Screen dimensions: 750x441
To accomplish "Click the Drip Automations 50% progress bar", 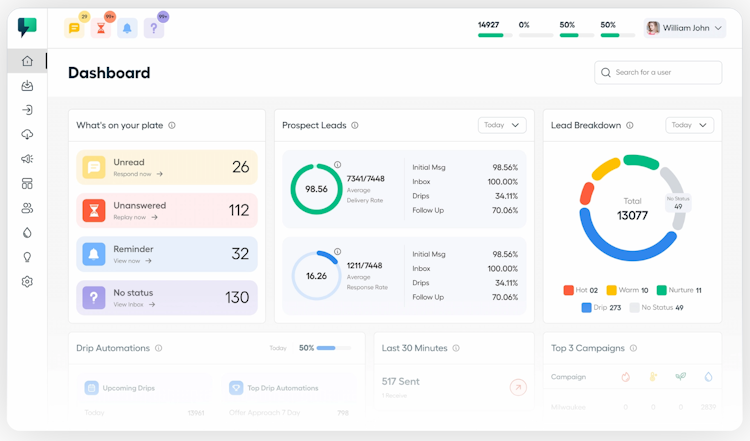I will click(333, 348).
